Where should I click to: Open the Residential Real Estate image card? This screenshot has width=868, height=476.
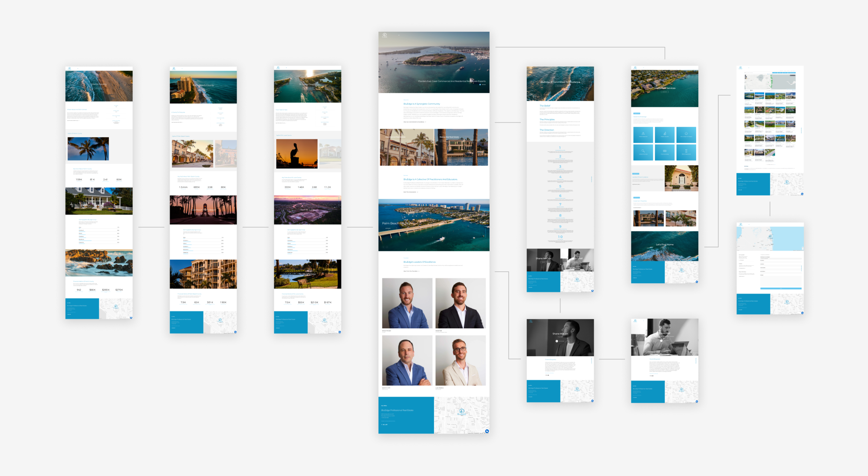pos(461,148)
